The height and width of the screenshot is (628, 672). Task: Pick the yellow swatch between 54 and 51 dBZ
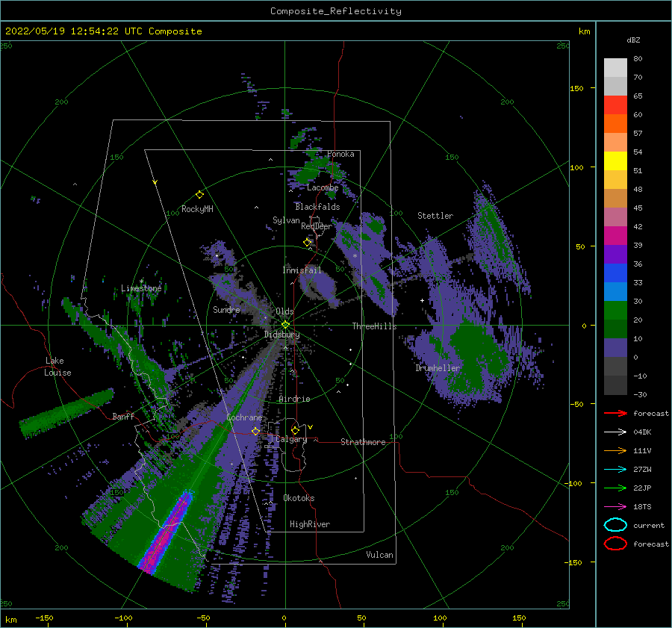point(615,161)
